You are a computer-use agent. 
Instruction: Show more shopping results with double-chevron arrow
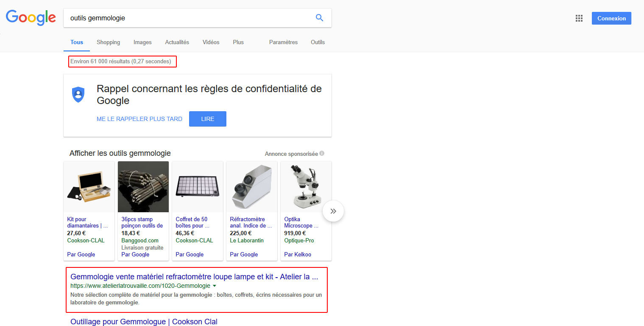tap(333, 211)
